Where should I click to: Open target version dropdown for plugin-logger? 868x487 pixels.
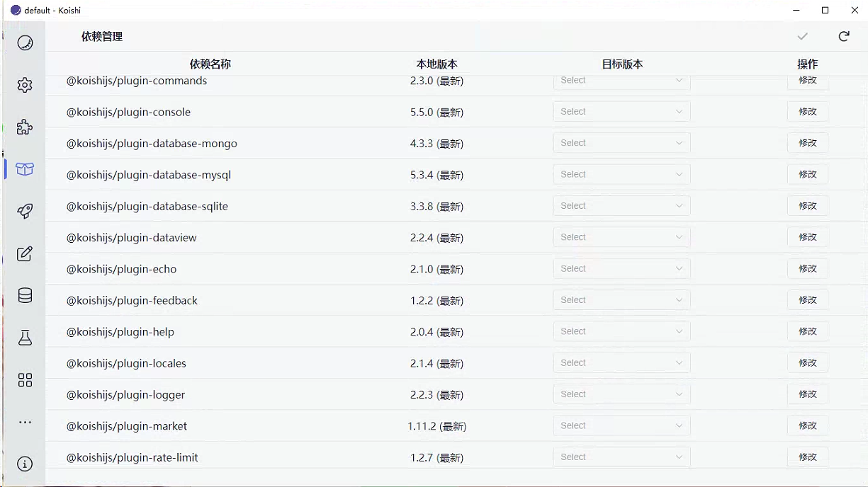621,394
